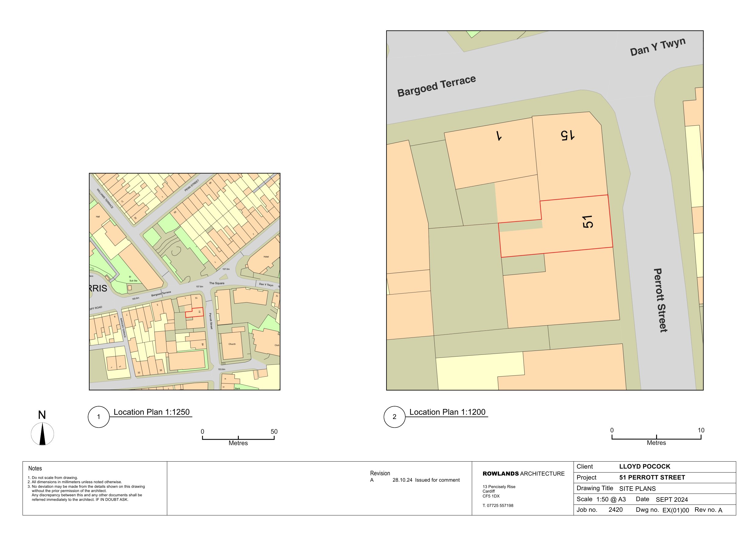Click the 'Dan Y Twyn' road label on the large plan
Screen dimensions: 756x534
tap(658, 47)
